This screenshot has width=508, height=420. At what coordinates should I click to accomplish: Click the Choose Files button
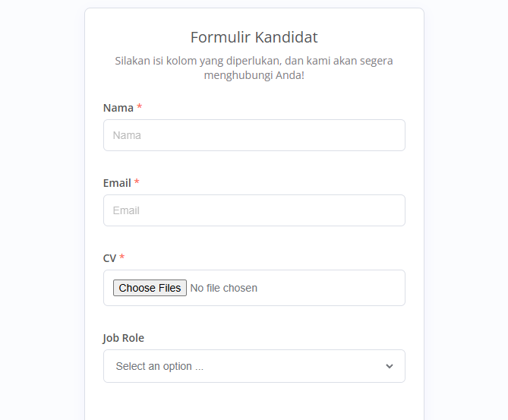click(150, 288)
